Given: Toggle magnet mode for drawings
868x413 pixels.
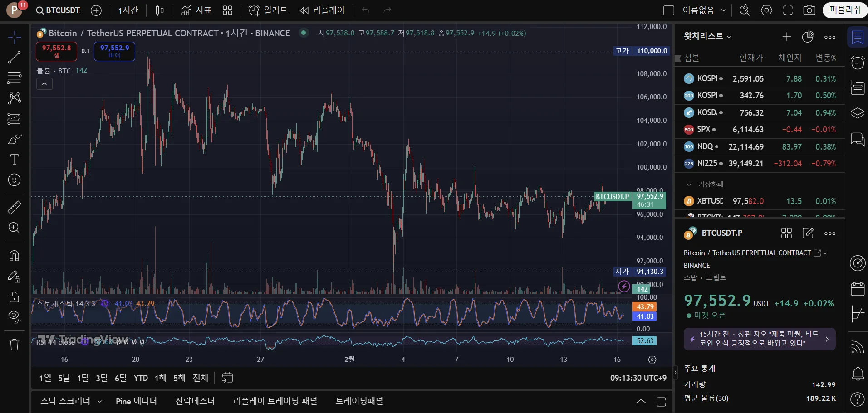Looking at the screenshot, I should [15, 256].
